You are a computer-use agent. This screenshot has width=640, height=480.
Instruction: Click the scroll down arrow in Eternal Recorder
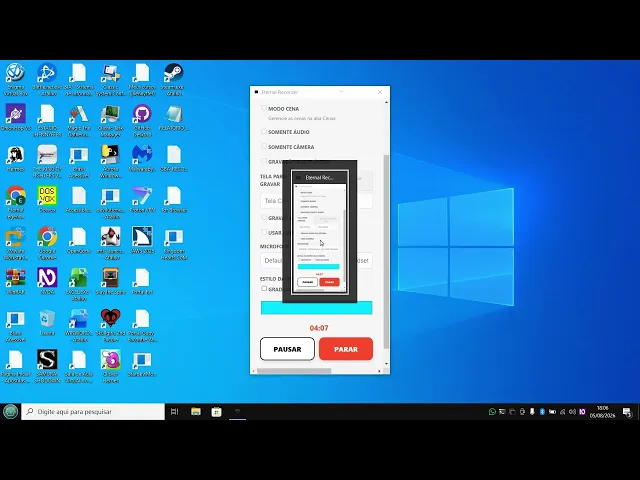pos(386,364)
